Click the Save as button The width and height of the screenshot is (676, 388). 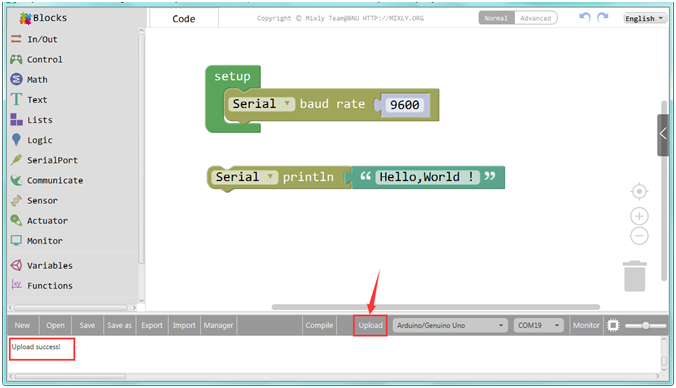[119, 325]
